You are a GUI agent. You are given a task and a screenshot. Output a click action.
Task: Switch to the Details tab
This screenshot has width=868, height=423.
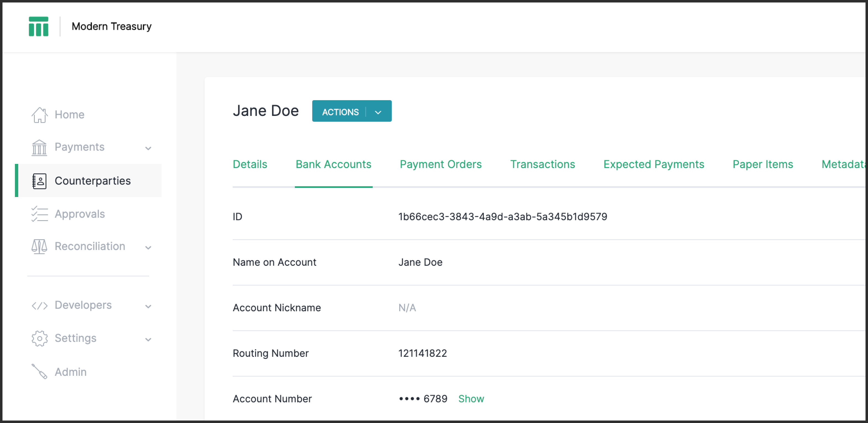coord(250,164)
